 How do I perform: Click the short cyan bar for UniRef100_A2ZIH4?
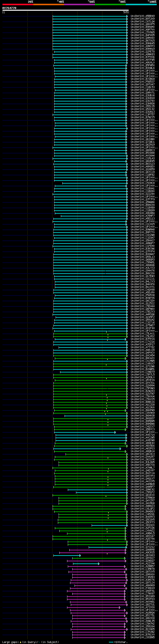[x=86, y=563]
